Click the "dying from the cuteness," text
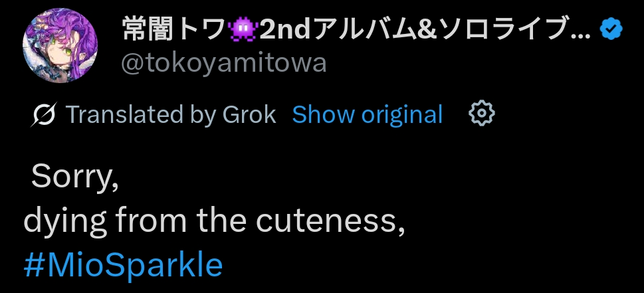 214,221
